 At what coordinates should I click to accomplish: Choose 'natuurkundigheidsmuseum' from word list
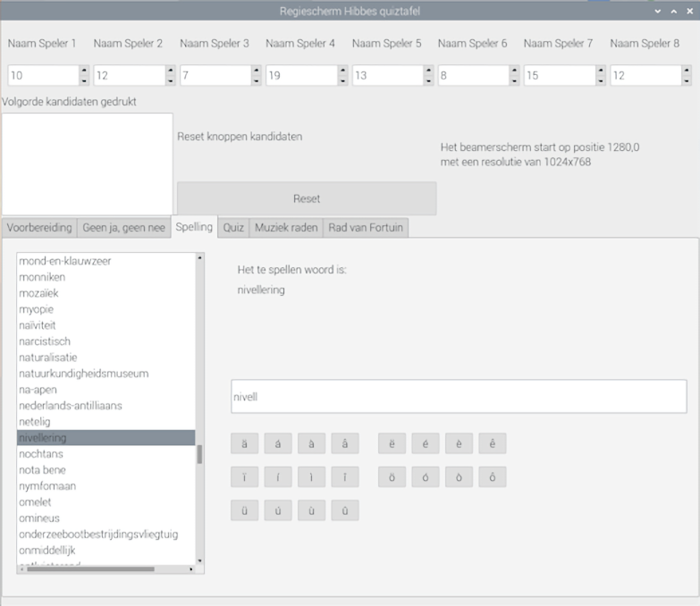pyautogui.click(x=83, y=374)
